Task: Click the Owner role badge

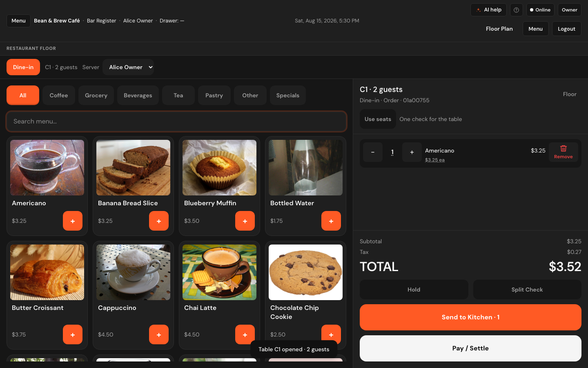Action: coord(570,10)
